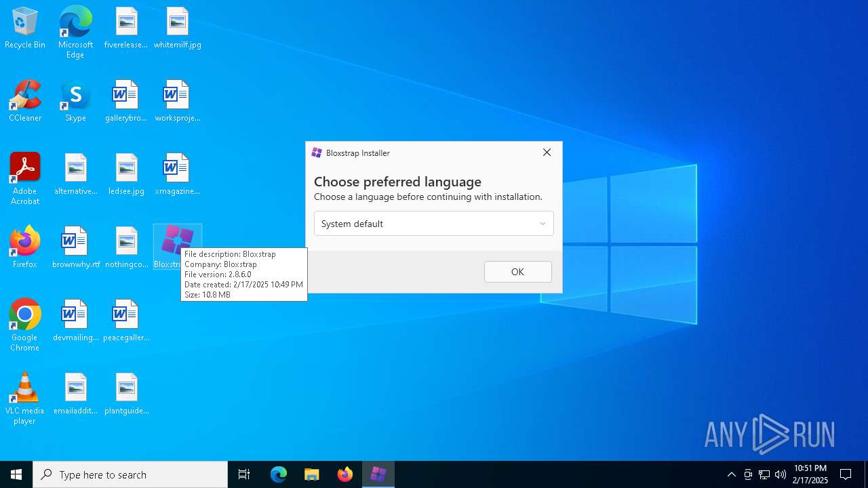Focus the Type here to search box
868x488 pixels.
[x=130, y=474]
